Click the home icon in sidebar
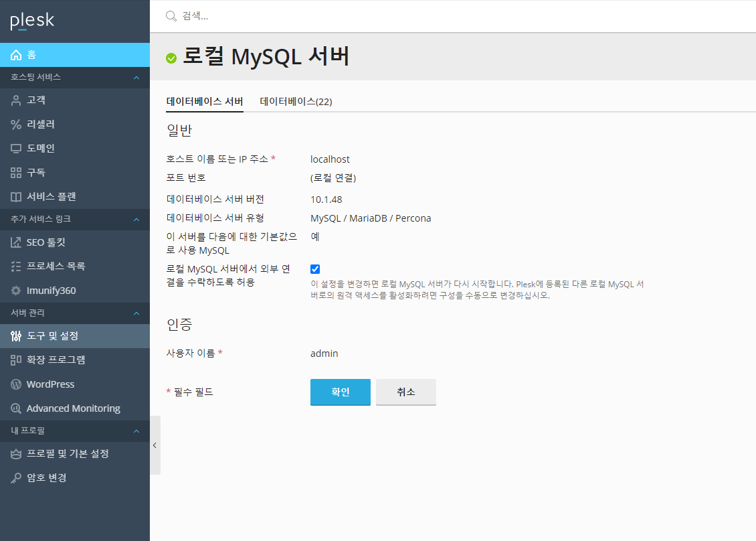The image size is (756, 541). point(16,55)
